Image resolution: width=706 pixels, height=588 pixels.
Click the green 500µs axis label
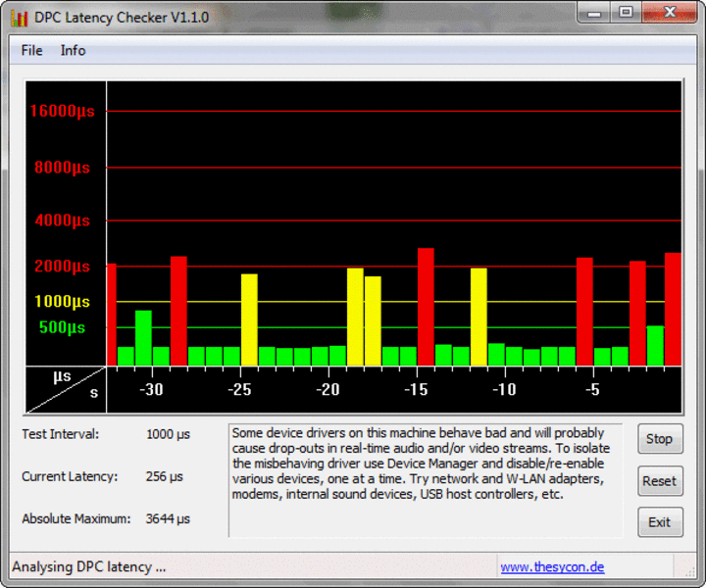point(62,327)
